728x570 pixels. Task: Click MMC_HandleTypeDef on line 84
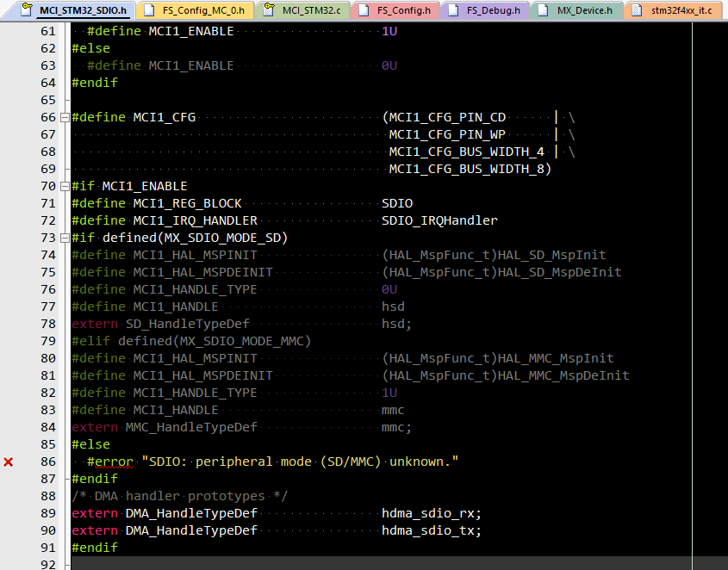pyautogui.click(x=191, y=427)
